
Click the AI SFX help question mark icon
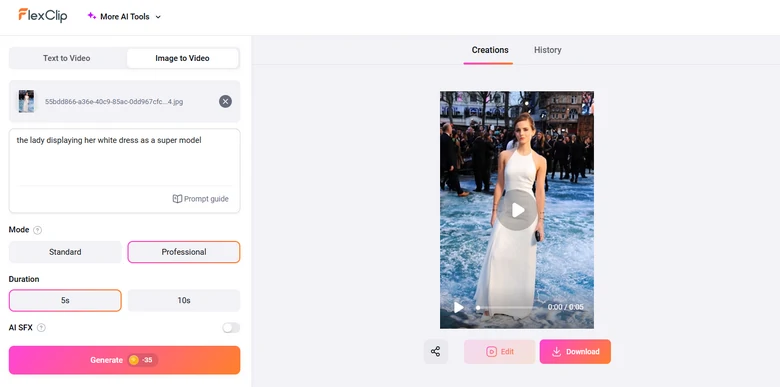pos(41,328)
